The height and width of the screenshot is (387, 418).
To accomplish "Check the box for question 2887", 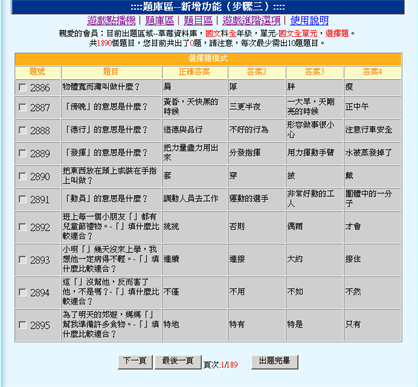I will click(x=23, y=107).
